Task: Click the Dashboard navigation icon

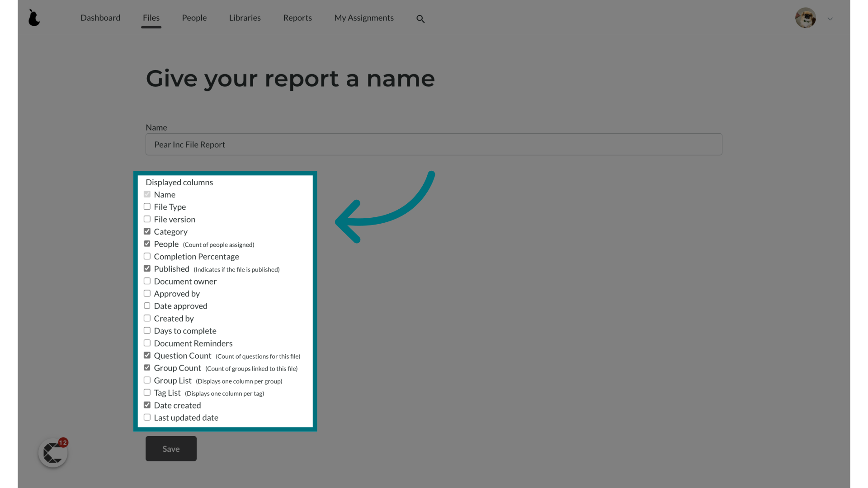Action: [100, 17]
